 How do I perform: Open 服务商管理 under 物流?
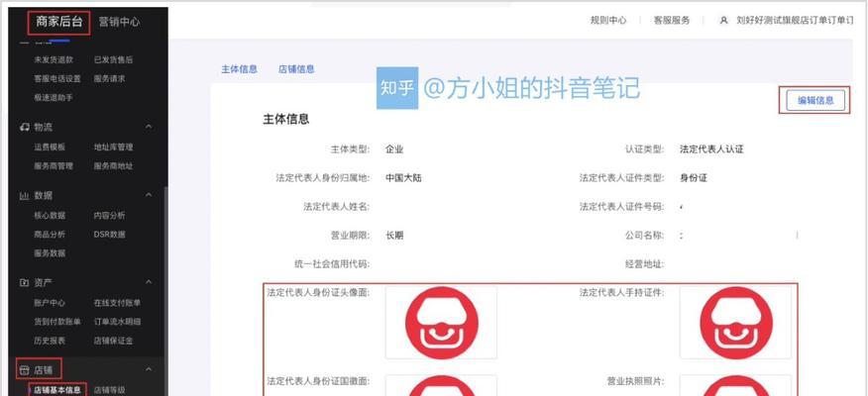pos(54,166)
